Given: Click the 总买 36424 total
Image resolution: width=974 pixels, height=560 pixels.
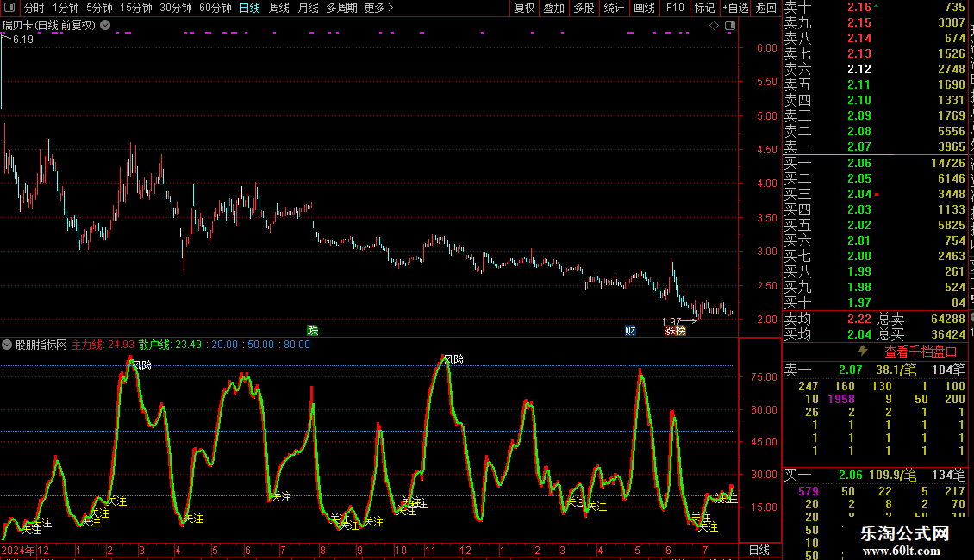Looking at the screenshot, I should tap(921, 334).
